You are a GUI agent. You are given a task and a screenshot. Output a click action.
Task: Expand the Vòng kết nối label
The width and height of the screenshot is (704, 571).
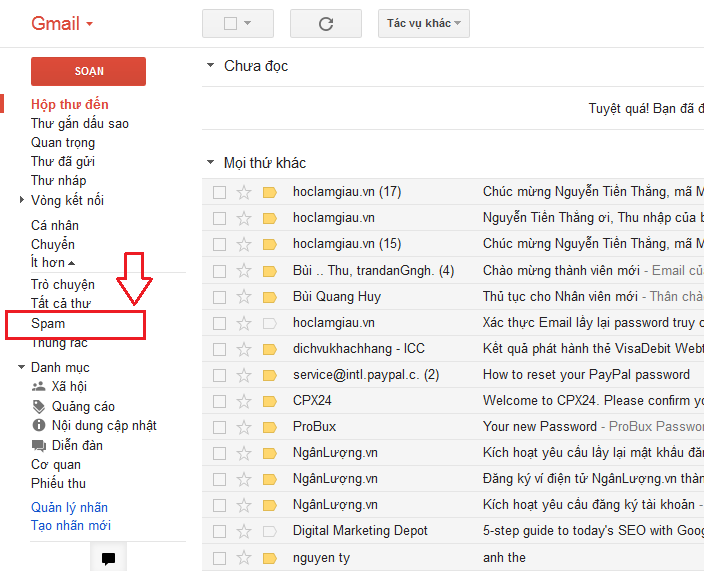click(x=22, y=200)
